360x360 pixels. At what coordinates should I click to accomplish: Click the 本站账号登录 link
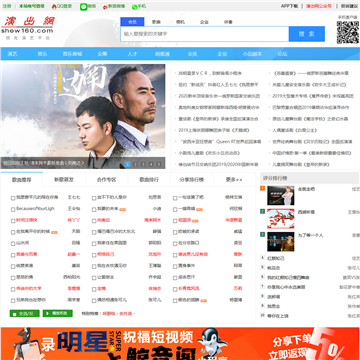click(x=32, y=6)
